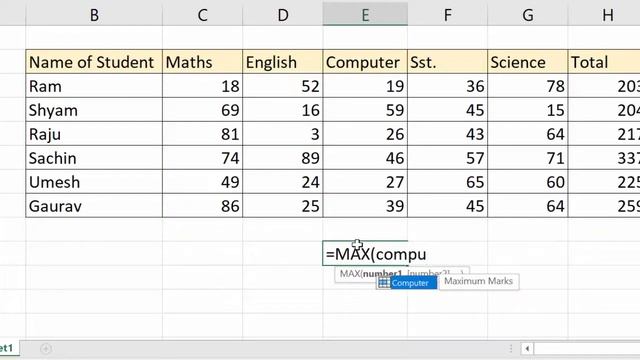Click Sachin's Science score 71
640x360 pixels.
coord(528,158)
